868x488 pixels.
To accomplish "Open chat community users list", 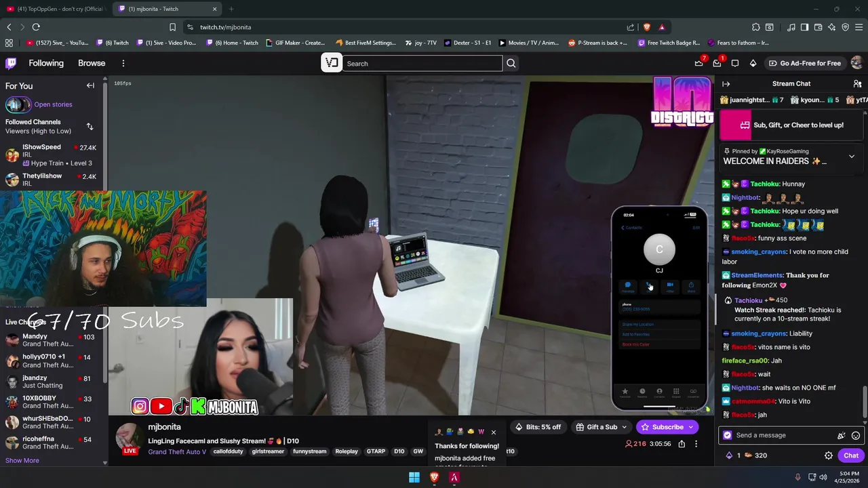I will 857,84.
